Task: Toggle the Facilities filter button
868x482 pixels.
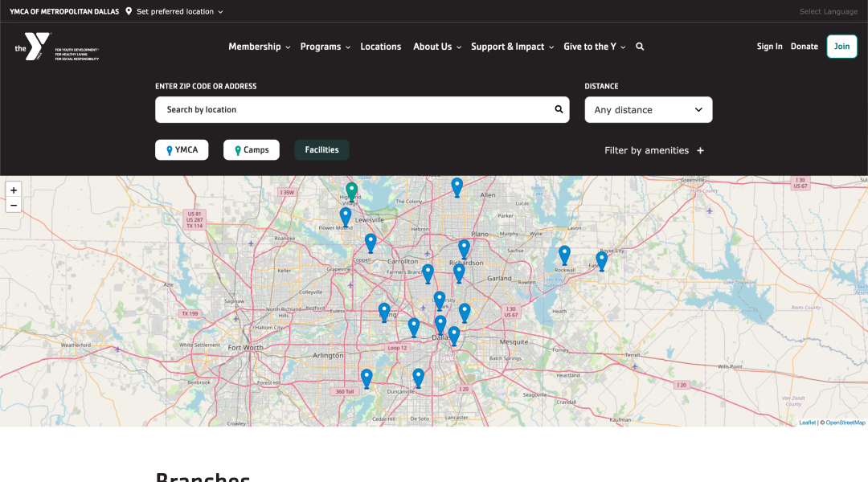Action: coord(321,150)
